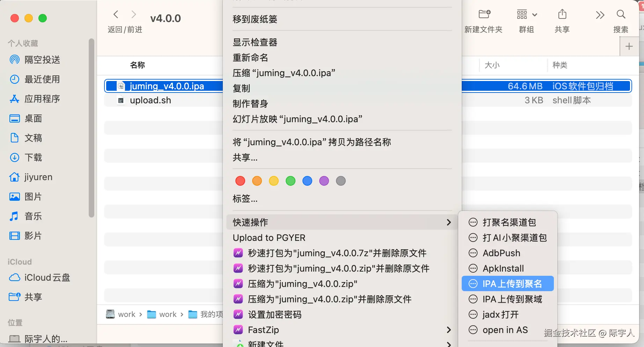Viewport: 644px width, 347px height.
Task: Click the Recents clock icon
Action: [x=14, y=79]
